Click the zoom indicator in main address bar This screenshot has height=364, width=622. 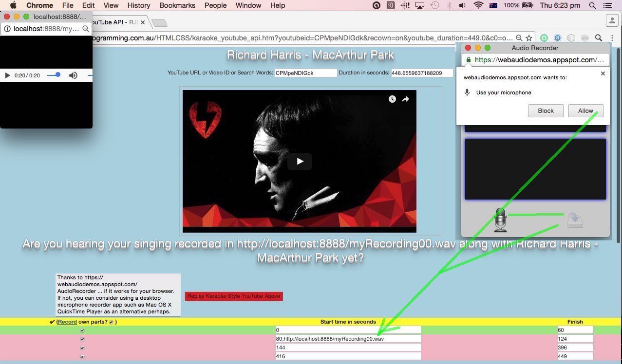point(519,38)
